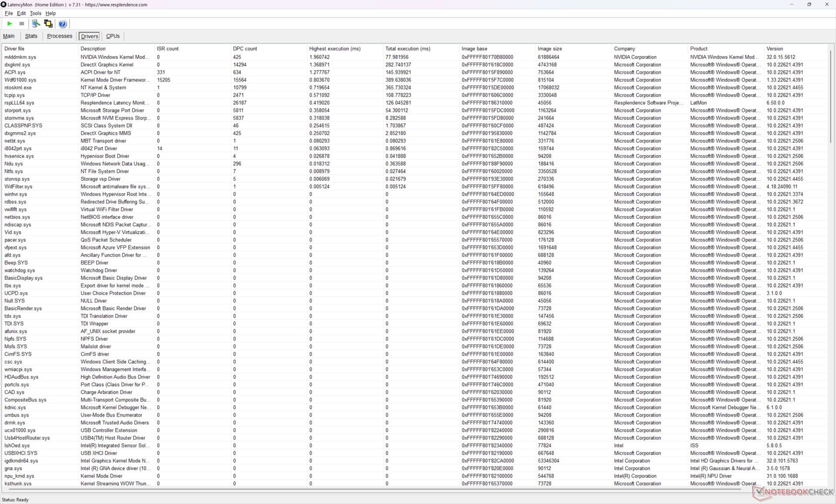Sort by the Highest execution (ms) column header
Viewport: 836px width, 504px height.
click(334, 49)
